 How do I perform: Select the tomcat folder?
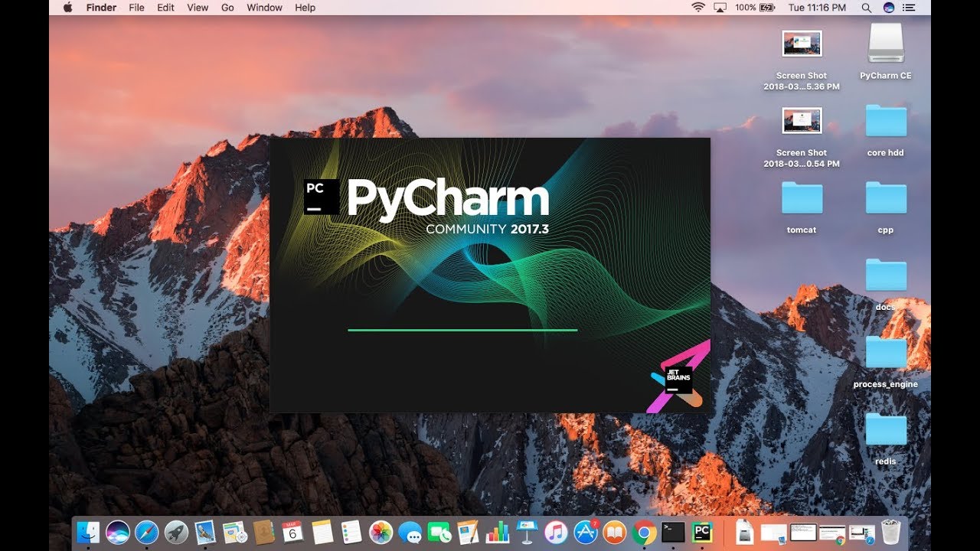[802, 207]
